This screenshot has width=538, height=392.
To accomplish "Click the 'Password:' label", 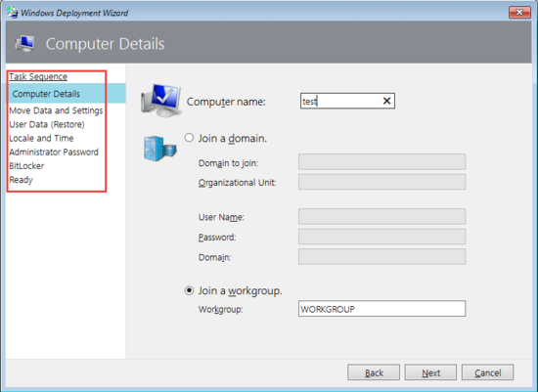I will click(x=217, y=237).
